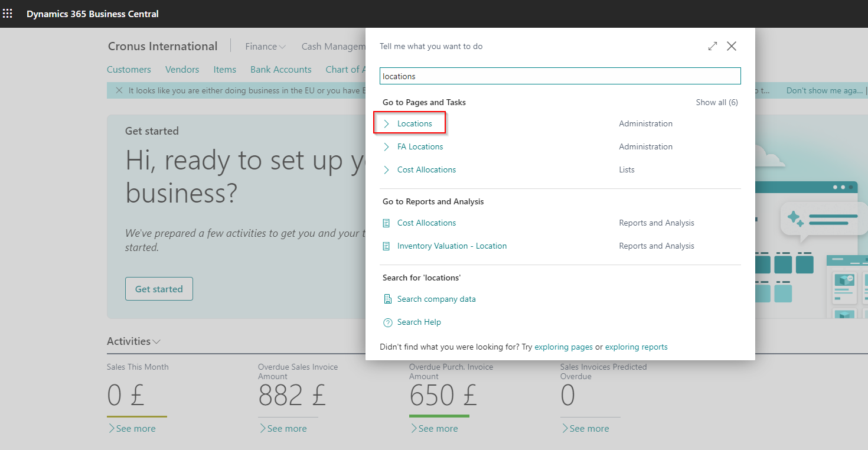Click Lists text next to Cost Allocations
This screenshot has height=450, width=868.
tap(626, 169)
